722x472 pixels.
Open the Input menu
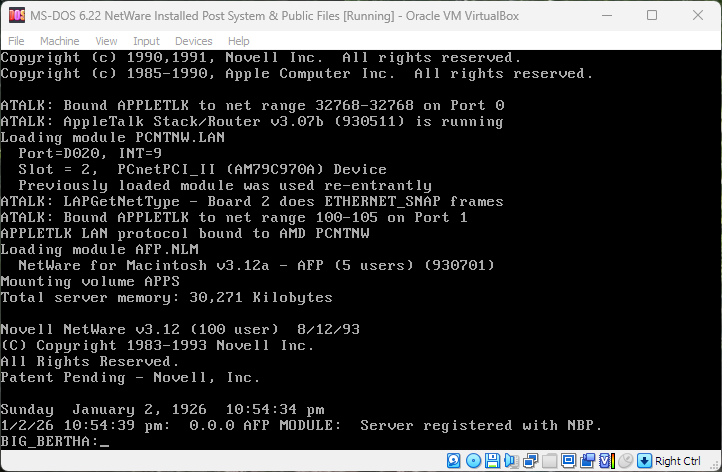(146, 41)
